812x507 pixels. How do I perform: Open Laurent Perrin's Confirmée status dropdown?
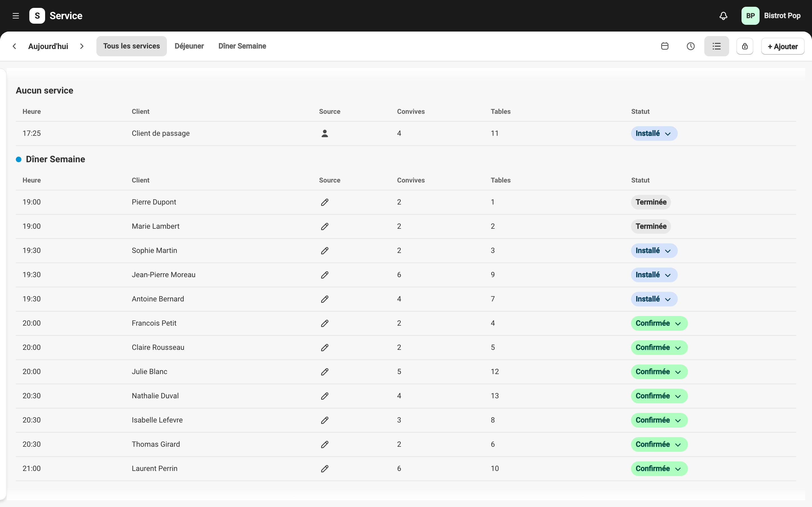[x=659, y=468]
